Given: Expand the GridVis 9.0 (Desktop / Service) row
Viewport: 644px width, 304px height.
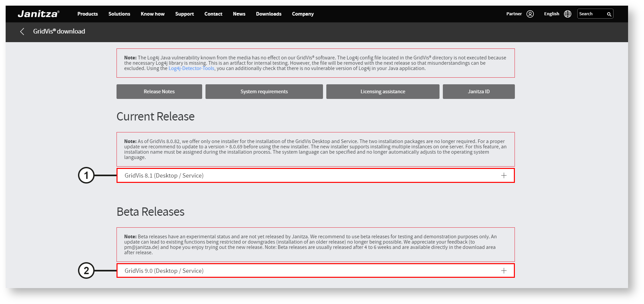Looking at the screenshot, I should pos(164,271).
